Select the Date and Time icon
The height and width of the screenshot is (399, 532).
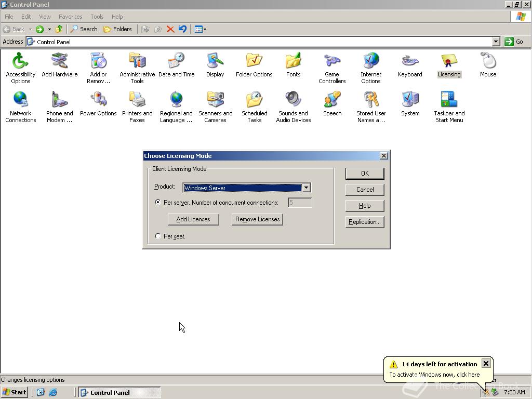coord(177,64)
